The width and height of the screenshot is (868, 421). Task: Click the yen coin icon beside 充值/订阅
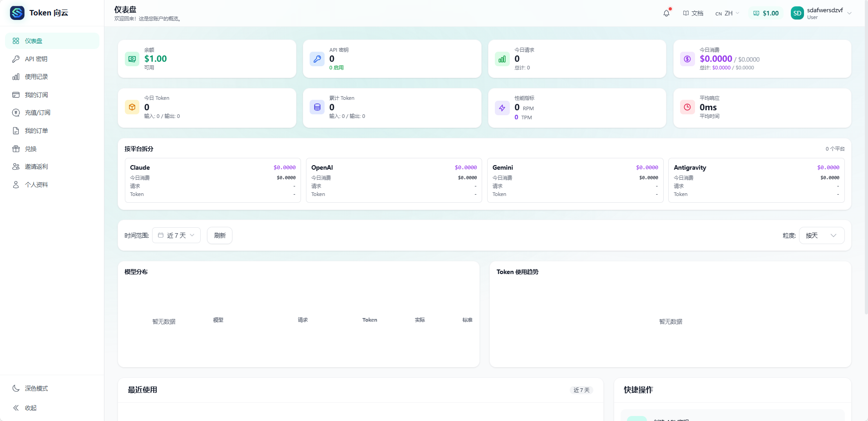[16, 113]
